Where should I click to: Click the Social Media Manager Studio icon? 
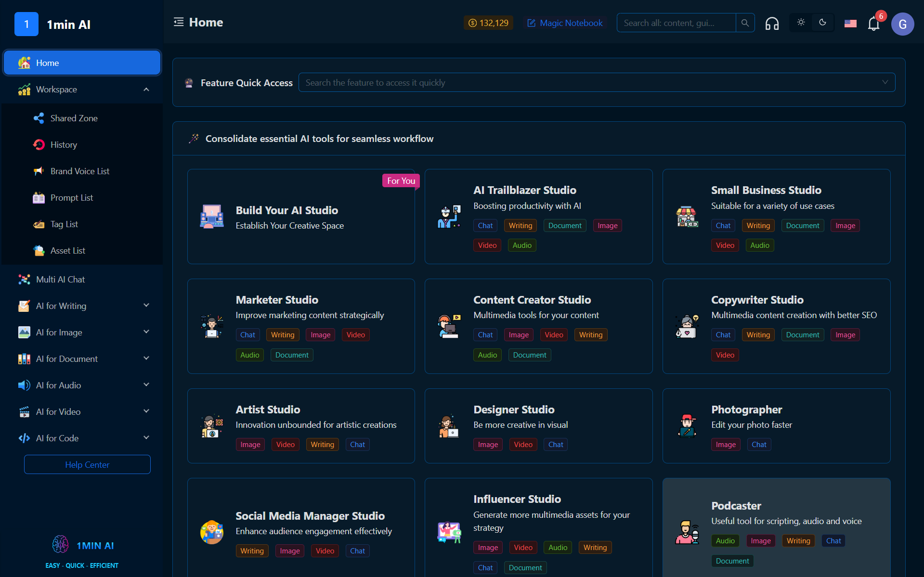point(212,532)
